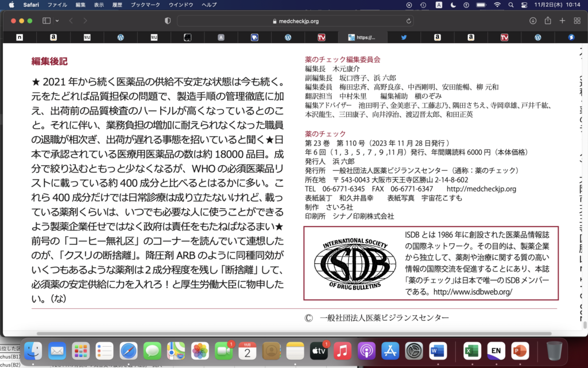Open Spotlight search from the menu bar

click(x=510, y=6)
